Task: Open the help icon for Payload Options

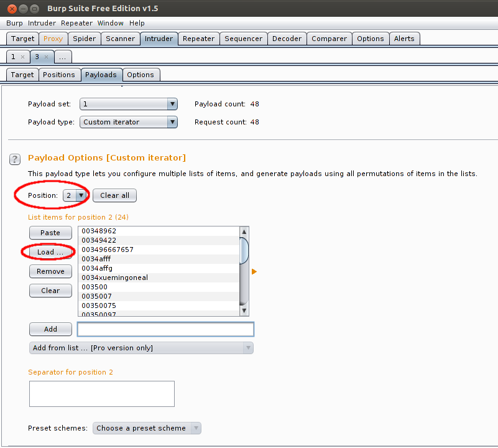Action: [14, 159]
